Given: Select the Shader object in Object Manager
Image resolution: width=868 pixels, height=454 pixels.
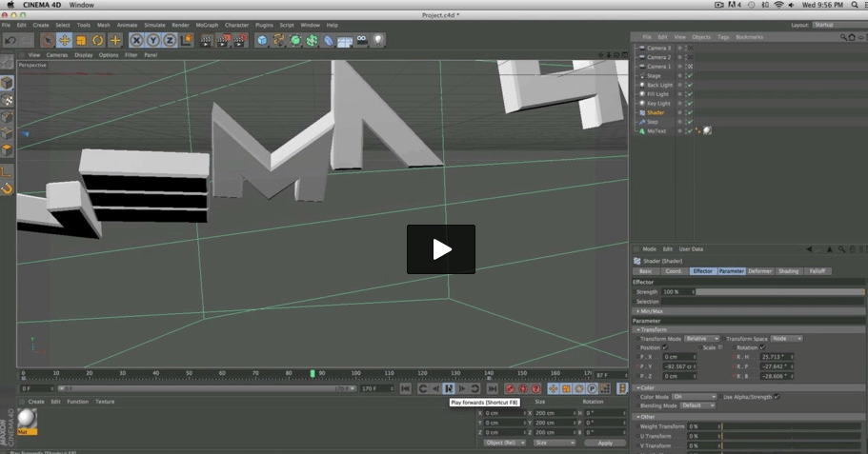Looking at the screenshot, I should [656, 113].
